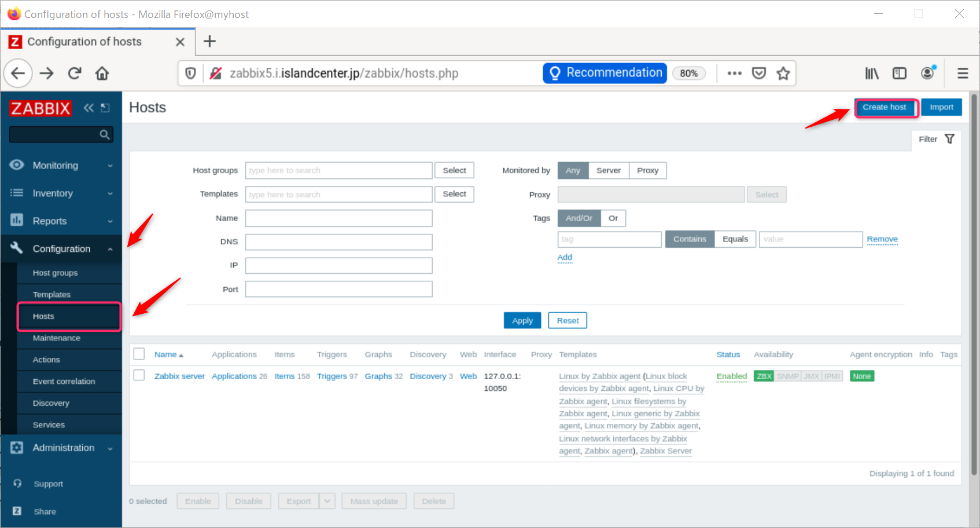This screenshot has width=980, height=528.
Task: Apply the host filter
Action: coord(522,321)
